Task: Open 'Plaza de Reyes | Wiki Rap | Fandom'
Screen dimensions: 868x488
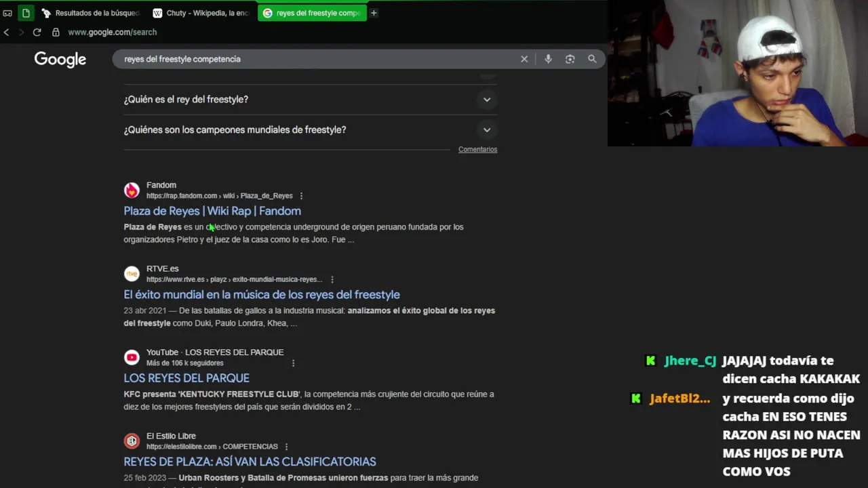Action: pos(212,211)
